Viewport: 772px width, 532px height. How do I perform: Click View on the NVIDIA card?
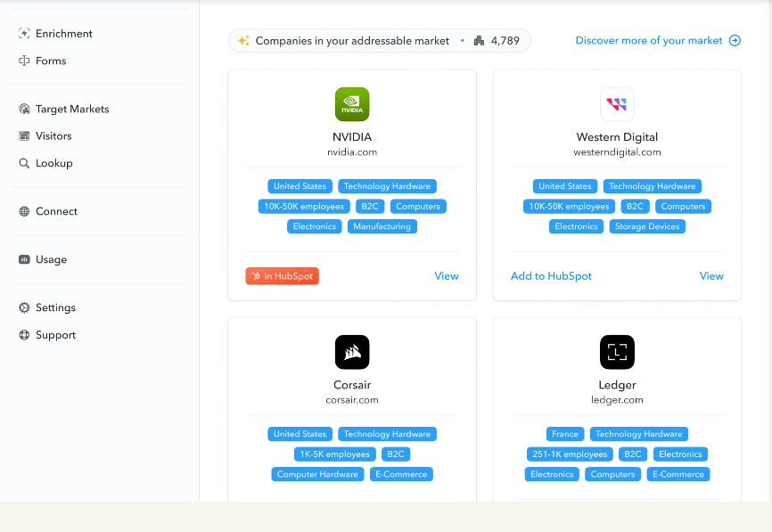(447, 276)
